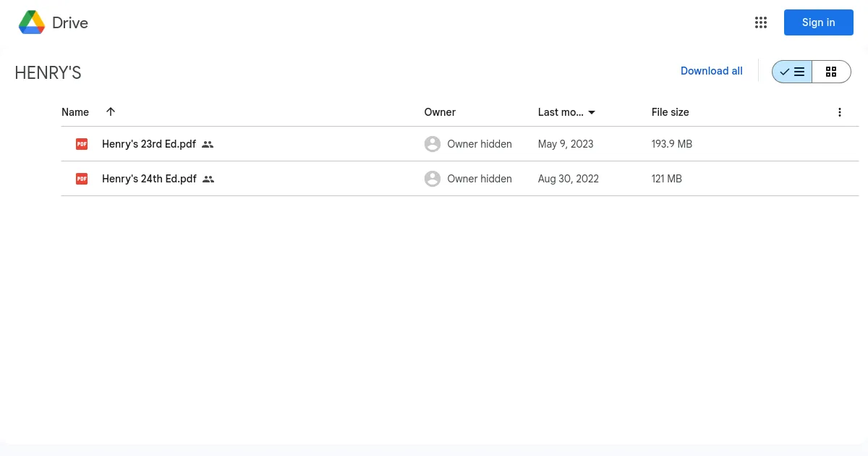Viewport: 868px width, 456px height.
Task: Open Henry's 23rd Ed.pdf file
Action: (149, 144)
